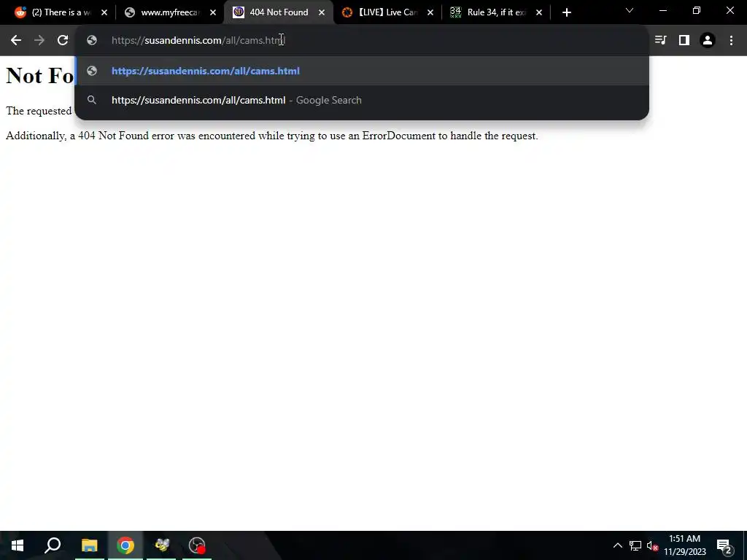This screenshot has height=560, width=747.
Task: Open the Windows Start menu
Action: tap(18, 545)
